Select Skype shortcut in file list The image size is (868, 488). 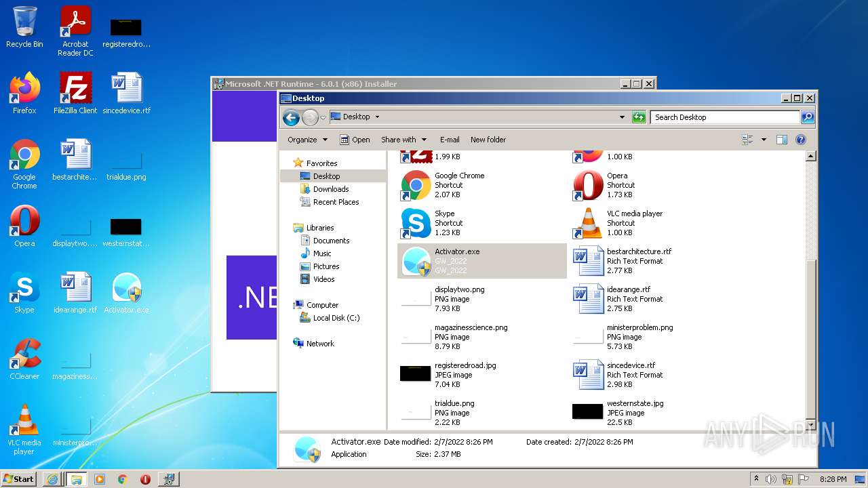[x=481, y=223]
